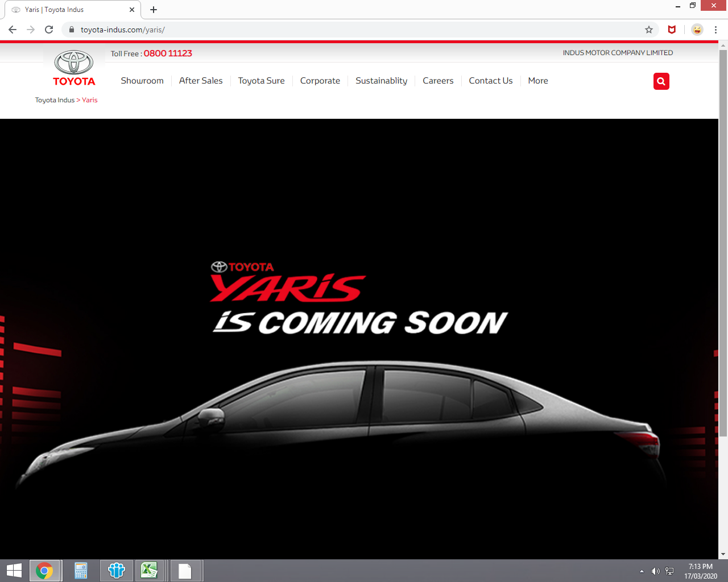The image size is (728, 582).
Task: Open the Toyota Sure menu
Action: 261,81
